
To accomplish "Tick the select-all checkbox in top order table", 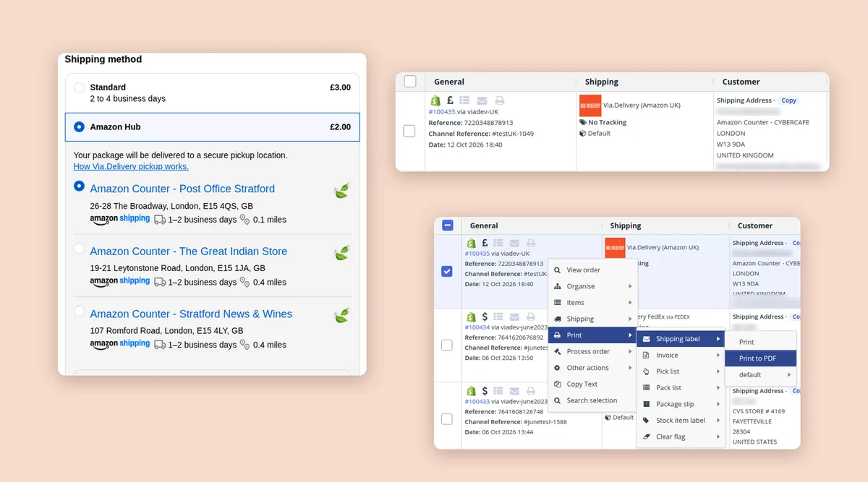I will (x=410, y=82).
